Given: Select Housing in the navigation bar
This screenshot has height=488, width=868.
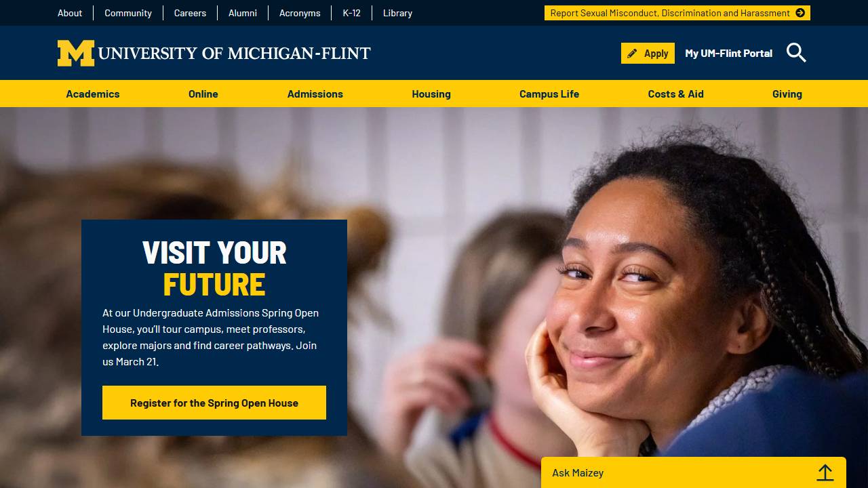Looking at the screenshot, I should [431, 94].
